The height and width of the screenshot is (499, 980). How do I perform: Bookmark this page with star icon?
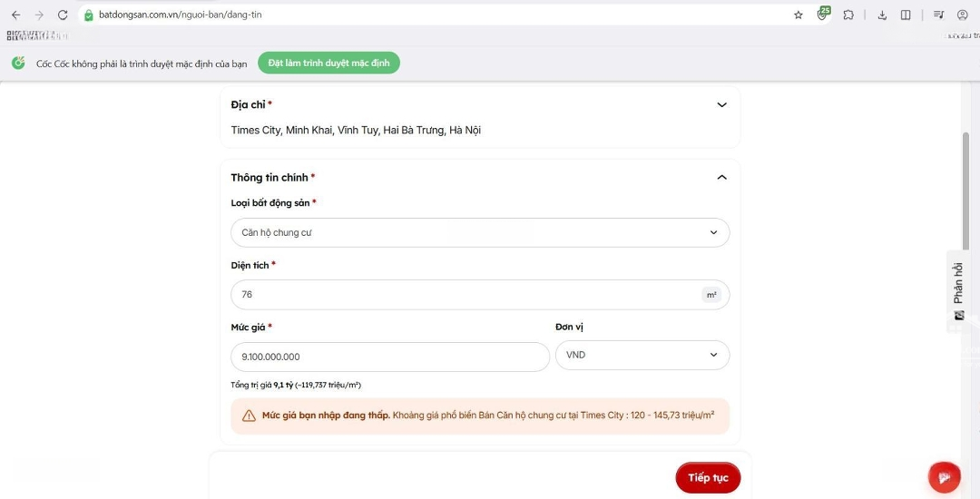pyautogui.click(x=799, y=15)
